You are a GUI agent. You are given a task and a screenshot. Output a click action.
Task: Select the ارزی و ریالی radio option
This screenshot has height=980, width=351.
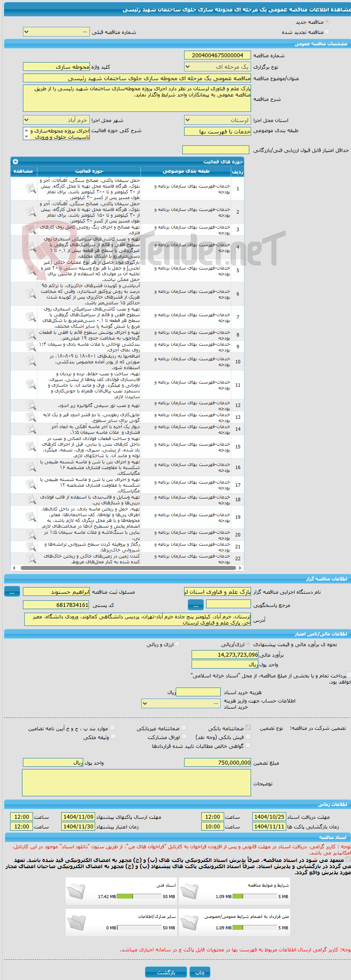coord(177,644)
